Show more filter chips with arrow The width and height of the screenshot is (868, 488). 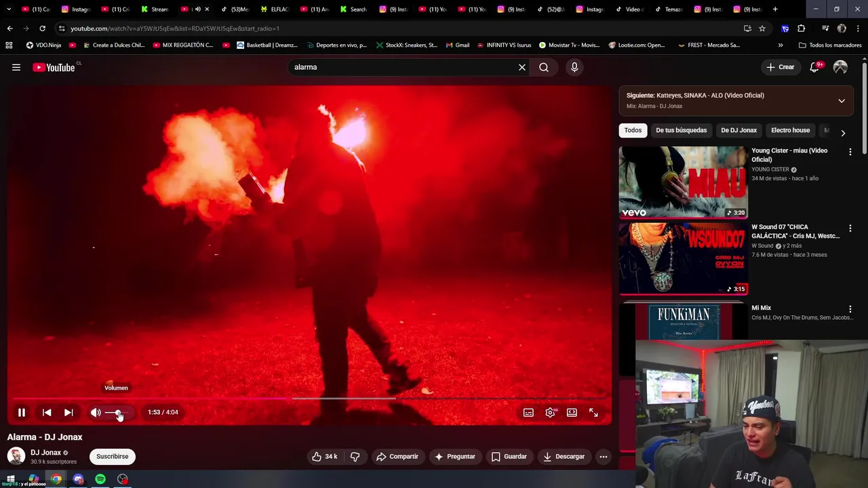tap(843, 133)
